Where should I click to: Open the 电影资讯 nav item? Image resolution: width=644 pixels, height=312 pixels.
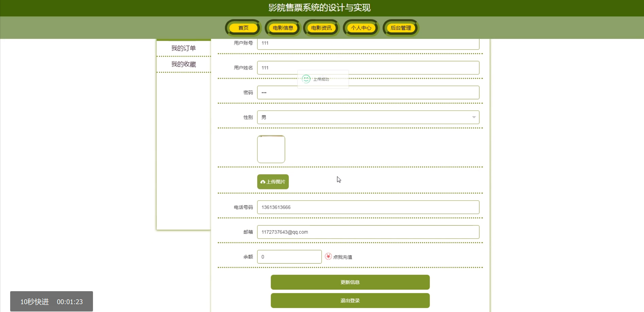tap(321, 28)
